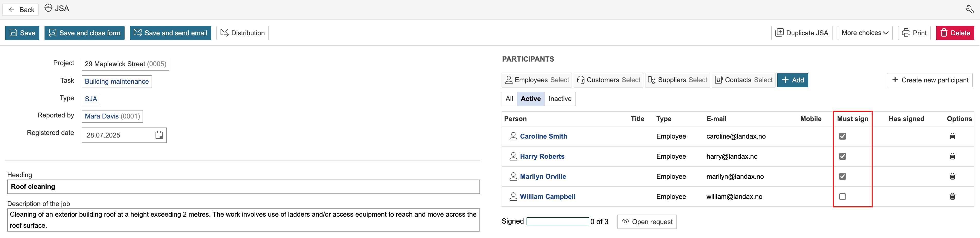
Task: Open the Employees Select picker
Action: pos(536,80)
